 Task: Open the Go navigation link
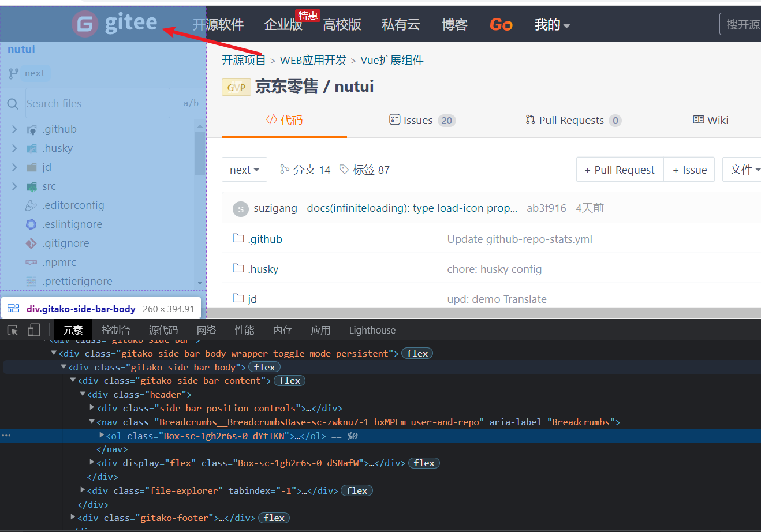[x=501, y=25]
